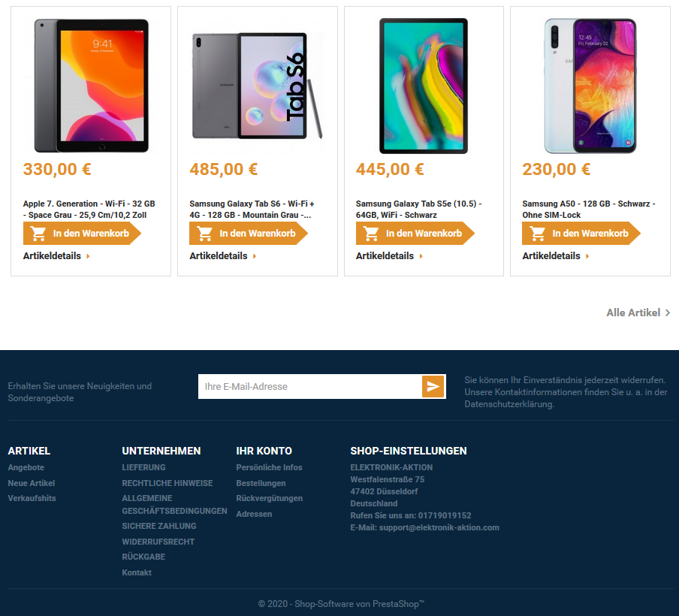Click arrow next to Samsung A50 Artikeldetails

click(x=587, y=256)
